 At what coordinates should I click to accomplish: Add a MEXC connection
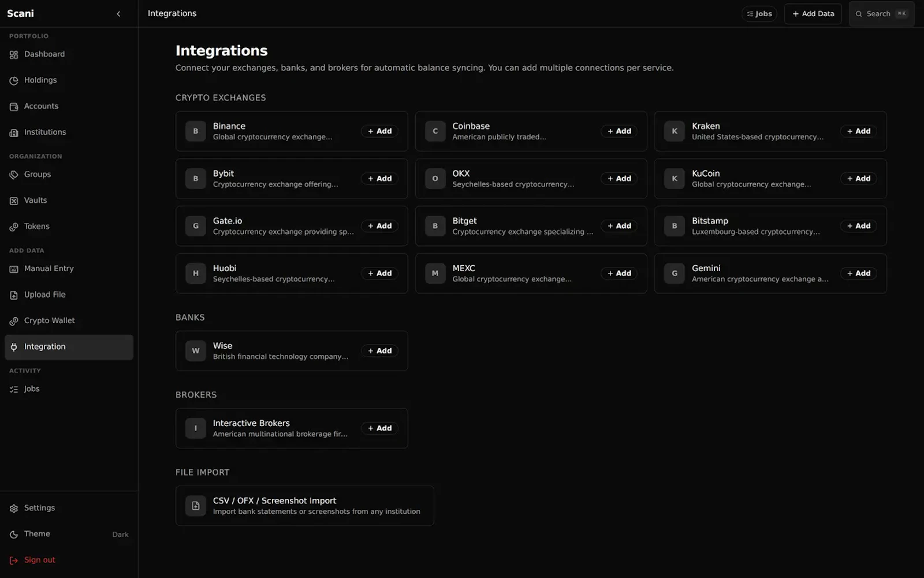[619, 273]
